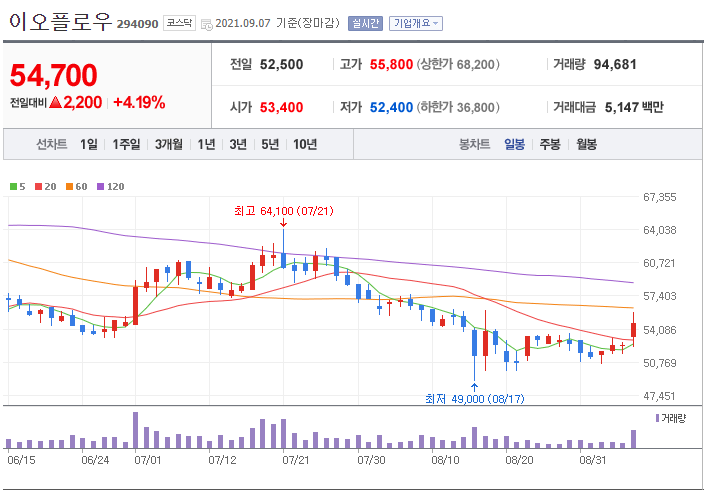Screen dimensions: 704x490
Task: Switch to 일봉 daily candle chart
Action: coord(515,144)
